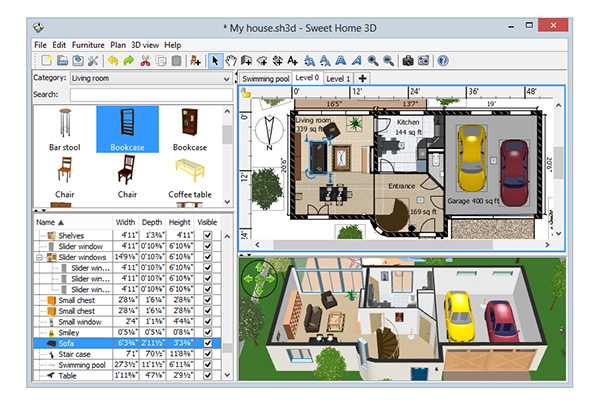
Task: Click the New home toolbar icon
Action: (x=44, y=61)
